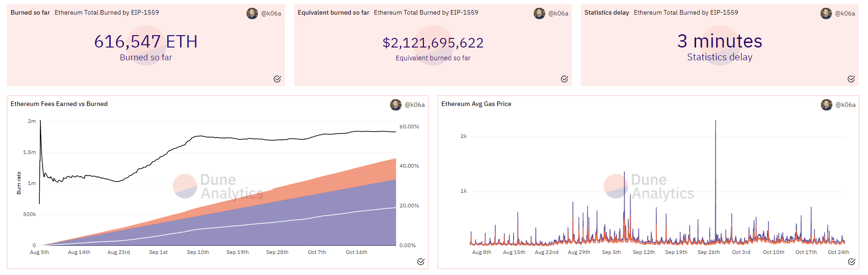Open @k06a username link in Avg Gas Price chart
Viewport: 868px width, 275px height.
[x=846, y=105]
